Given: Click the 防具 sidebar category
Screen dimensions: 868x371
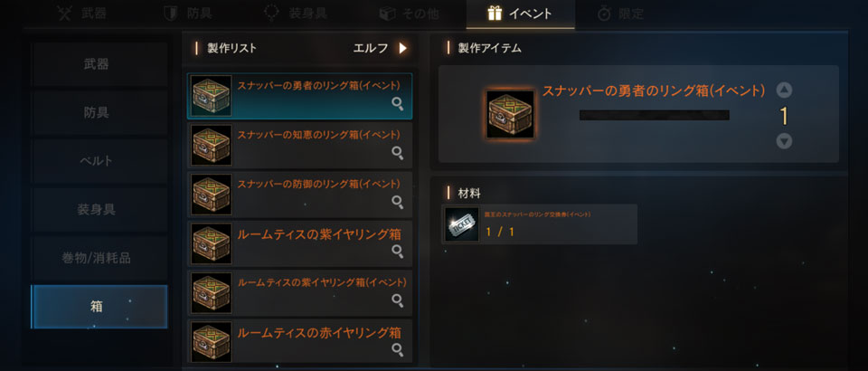Looking at the screenshot, I should [99, 112].
